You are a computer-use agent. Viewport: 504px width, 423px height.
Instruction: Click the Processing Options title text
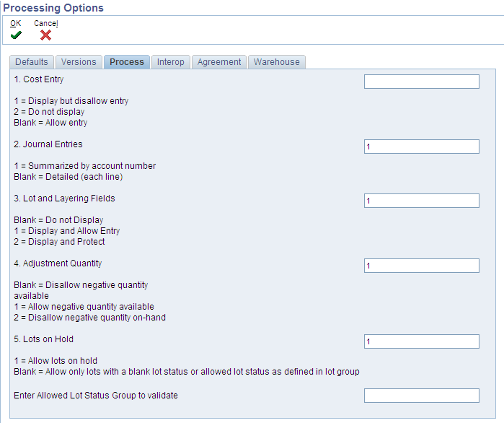53,8
